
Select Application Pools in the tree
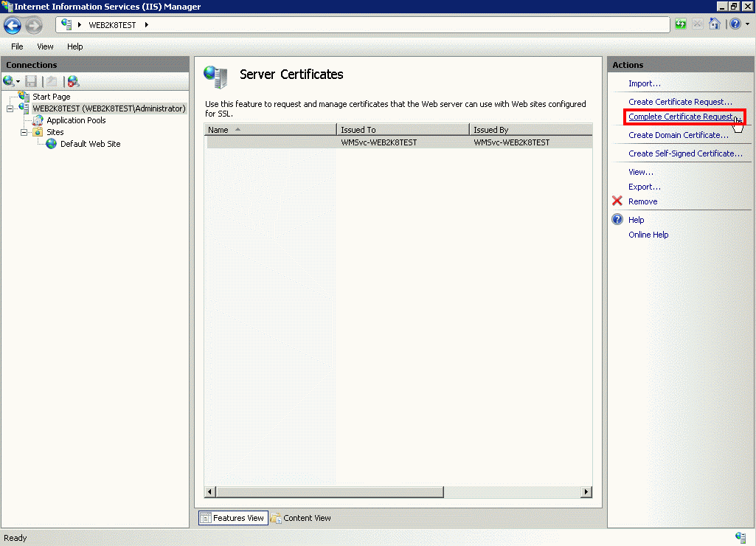[76, 120]
